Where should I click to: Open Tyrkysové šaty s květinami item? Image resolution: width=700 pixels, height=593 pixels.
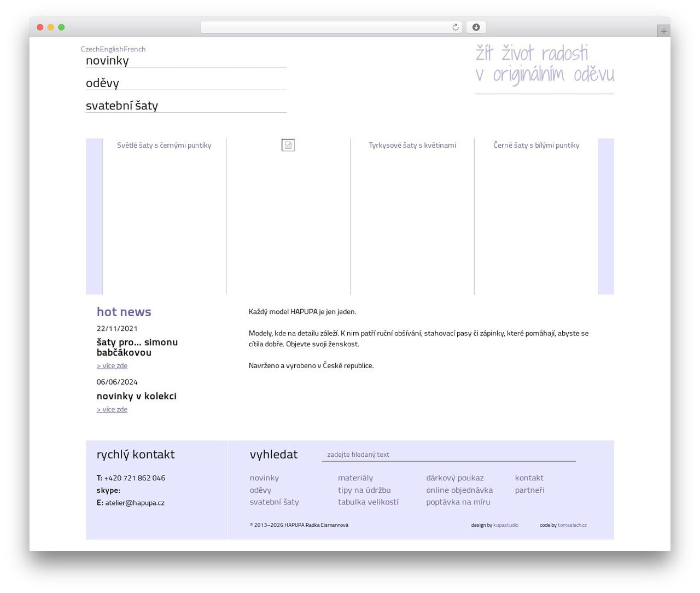click(412, 145)
